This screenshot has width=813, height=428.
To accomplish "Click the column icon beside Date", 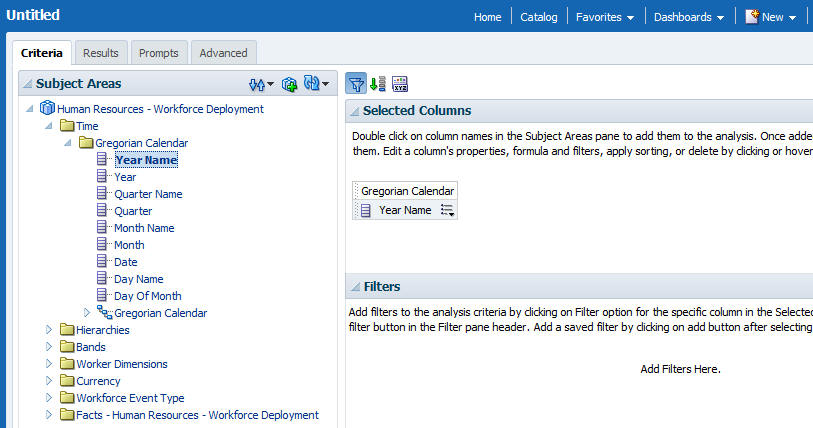I will tap(102, 261).
